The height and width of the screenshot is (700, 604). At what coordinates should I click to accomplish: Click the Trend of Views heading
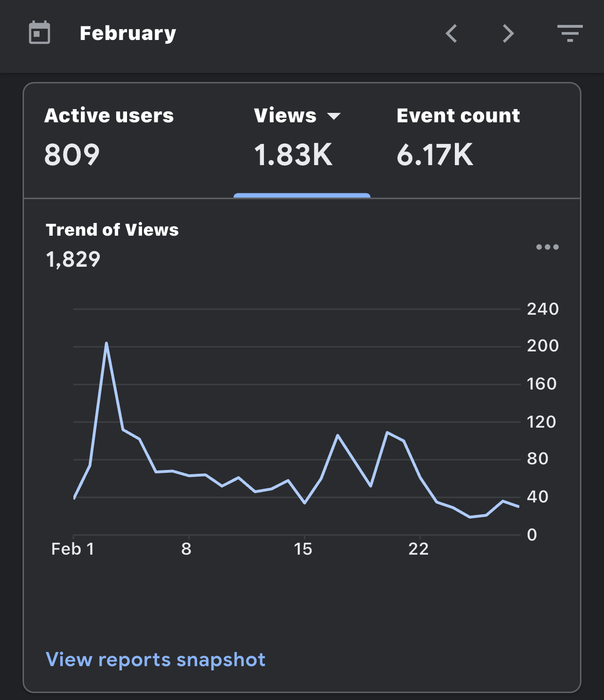(112, 230)
